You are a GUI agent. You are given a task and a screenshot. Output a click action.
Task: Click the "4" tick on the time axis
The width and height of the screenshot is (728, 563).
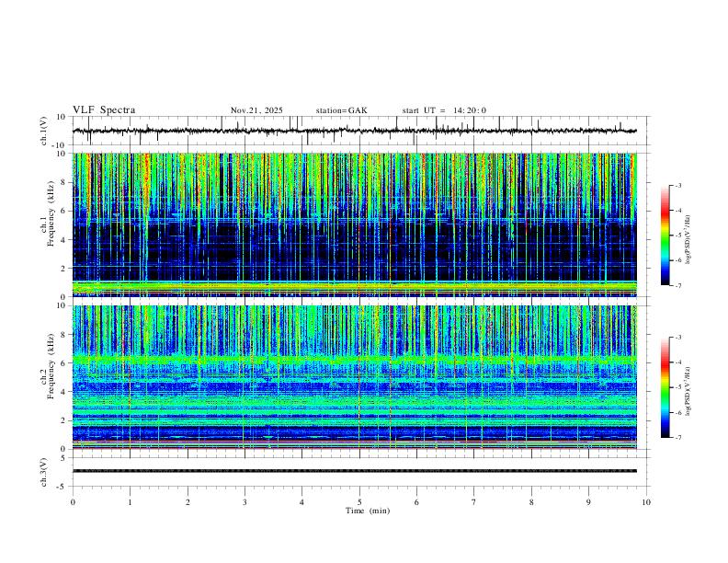[x=301, y=502]
